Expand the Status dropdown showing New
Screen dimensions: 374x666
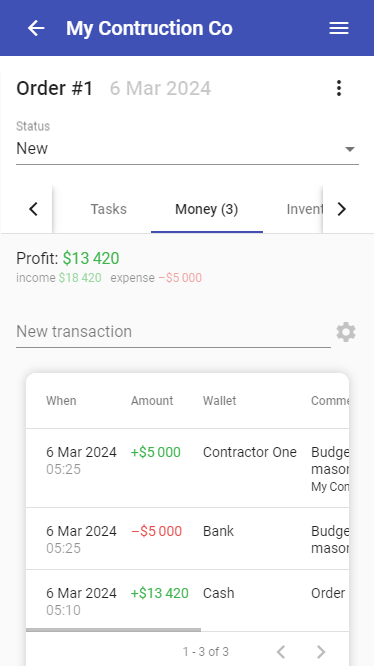tap(187, 149)
